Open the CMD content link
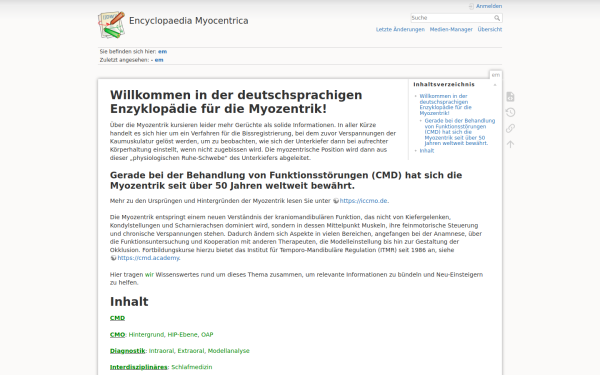The width and height of the screenshot is (600, 375). (117, 318)
